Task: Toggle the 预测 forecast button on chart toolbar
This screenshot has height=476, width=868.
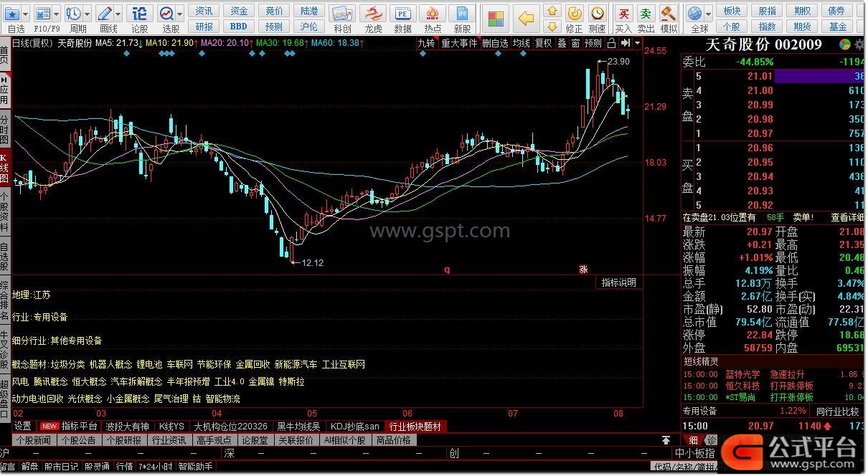Action: (593, 43)
